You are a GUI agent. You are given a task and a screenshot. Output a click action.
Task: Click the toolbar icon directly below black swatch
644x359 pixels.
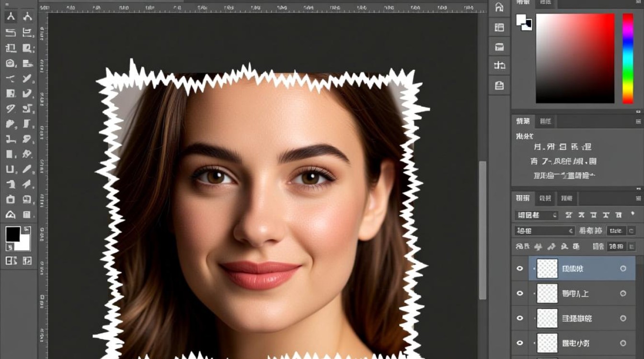pos(11,261)
